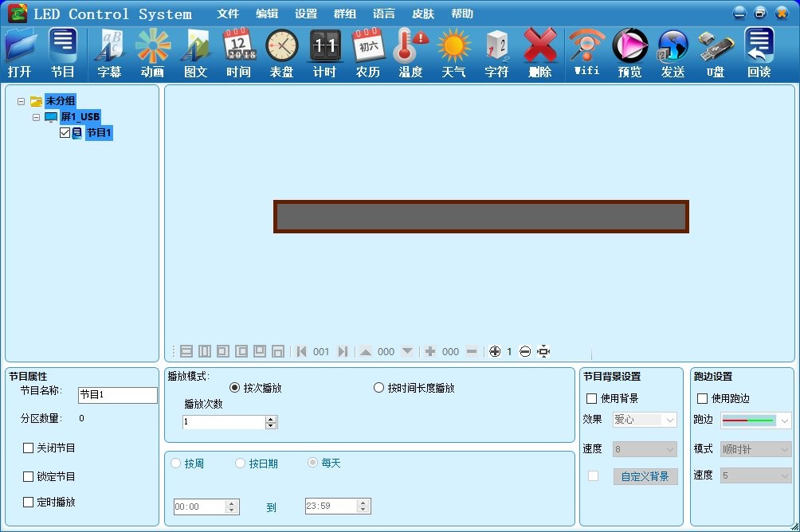Add a 温度 temperature display

[410, 52]
